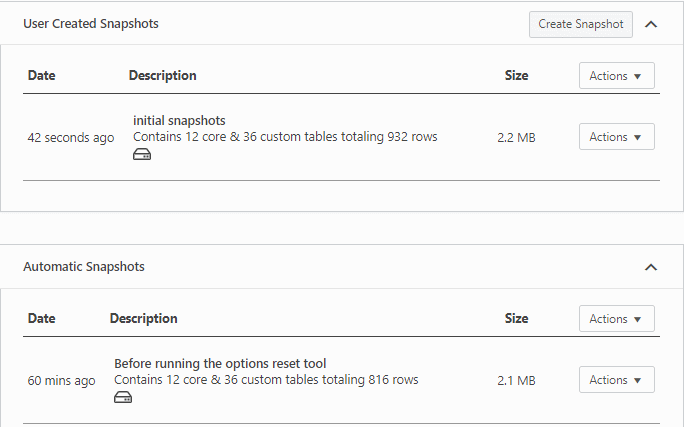Click the "60 mins ago" timestamp
The width and height of the screenshot is (684, 427).
(x=61, y=381)
